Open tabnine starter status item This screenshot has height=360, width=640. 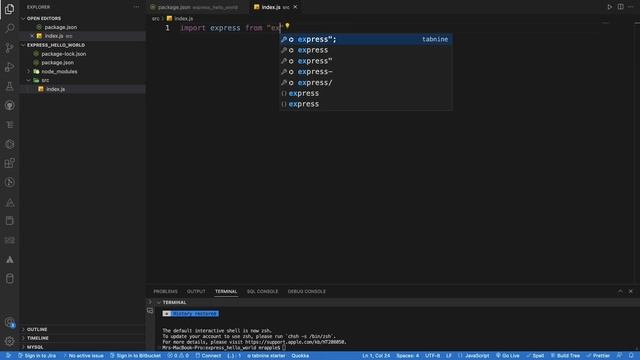266,356
